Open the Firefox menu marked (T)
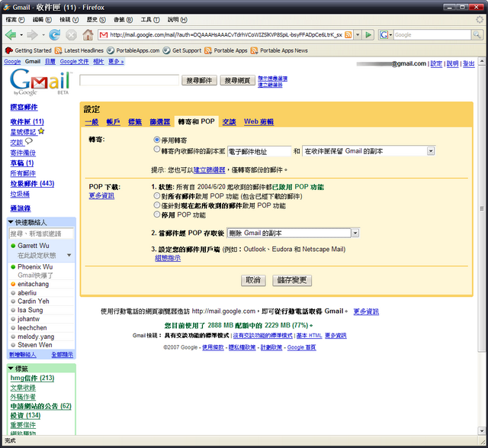Screen dimensions: 488x448 (x=150, y=20)
